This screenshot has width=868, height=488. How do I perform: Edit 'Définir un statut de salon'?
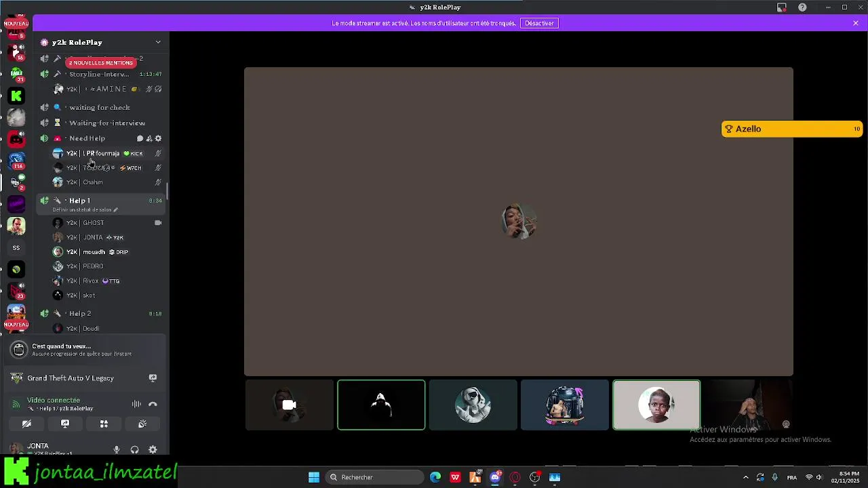pyautogui.click(x=85, y=209)
